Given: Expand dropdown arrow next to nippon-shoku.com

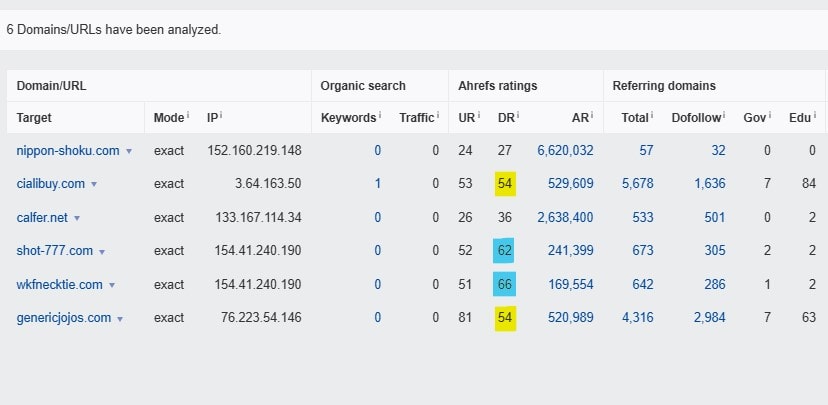Looking at the screenshot, I should coord(129,152).
